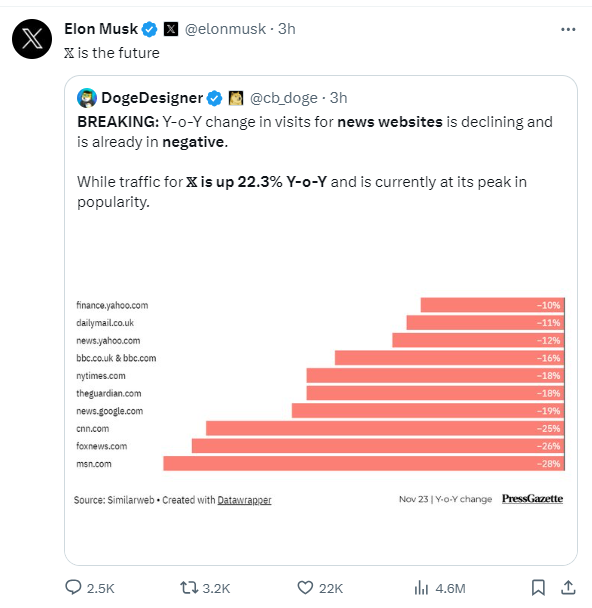Click the reply comment icon
The image size is (592, 608).
point(73,587)
